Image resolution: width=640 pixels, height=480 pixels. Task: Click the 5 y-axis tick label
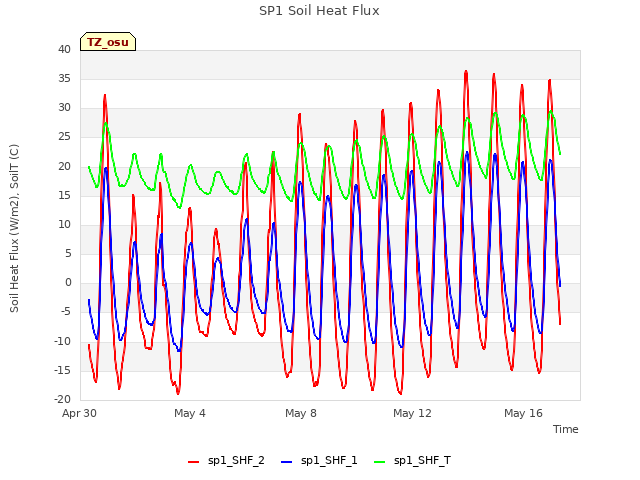point(68,253)
